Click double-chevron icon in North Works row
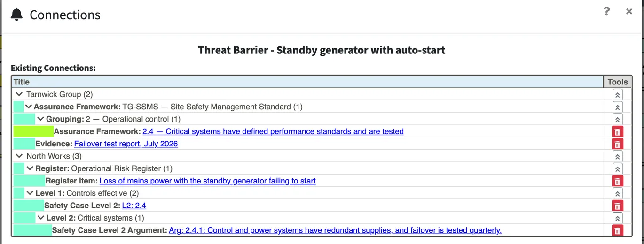The image size is (644, 244). pos(618,156)
